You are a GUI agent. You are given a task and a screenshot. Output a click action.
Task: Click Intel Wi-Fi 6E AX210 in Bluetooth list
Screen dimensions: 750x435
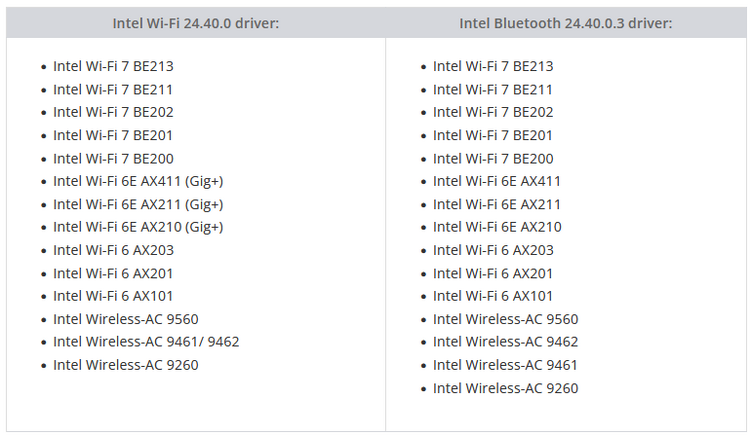pos(497,227)
